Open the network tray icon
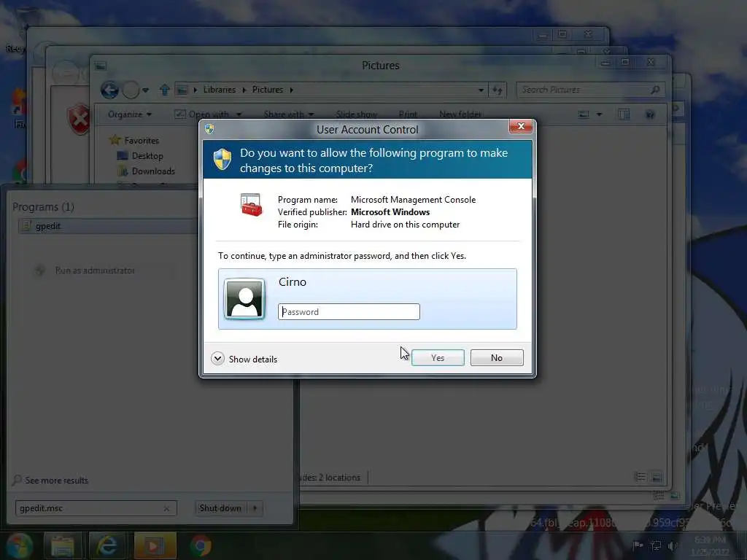Image resolution: width=747 pixels, height=560 pixels. 656,545
